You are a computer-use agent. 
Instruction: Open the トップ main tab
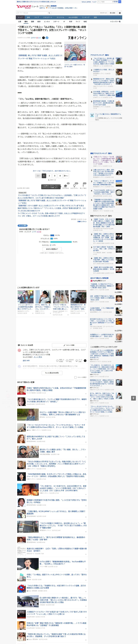(x=20, y=17)
